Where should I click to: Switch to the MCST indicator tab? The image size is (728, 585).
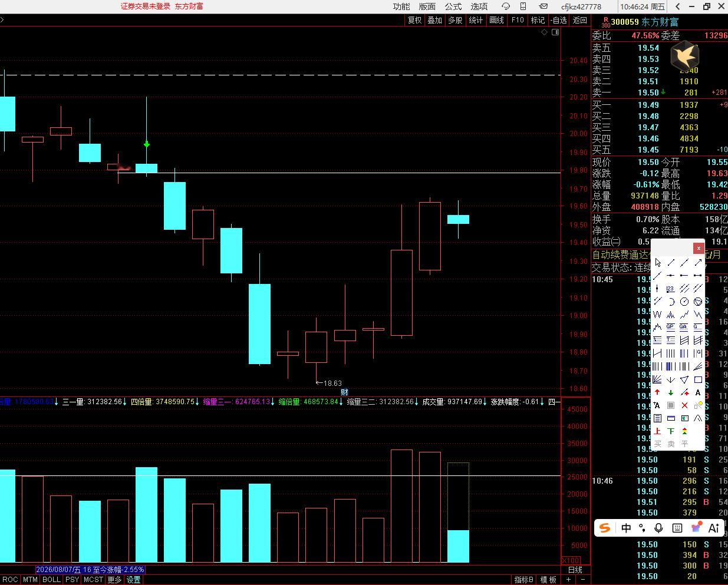pyautogui.click(x=93, y=580)
